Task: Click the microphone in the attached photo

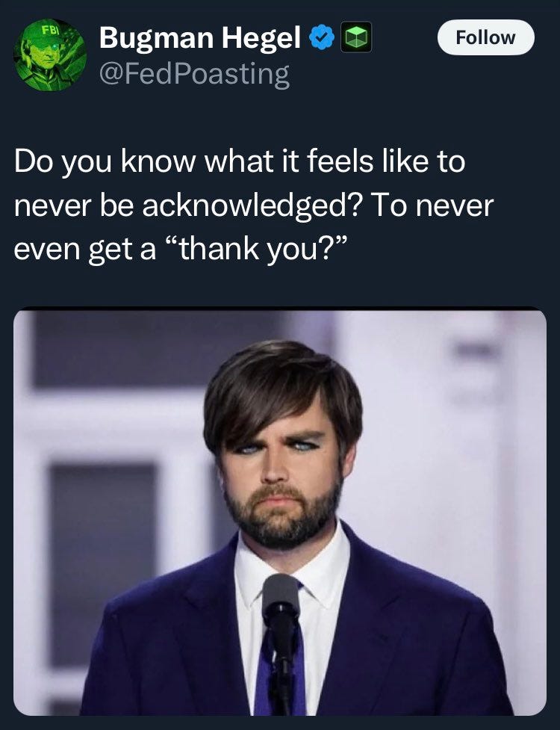Action: pos(281,643)
